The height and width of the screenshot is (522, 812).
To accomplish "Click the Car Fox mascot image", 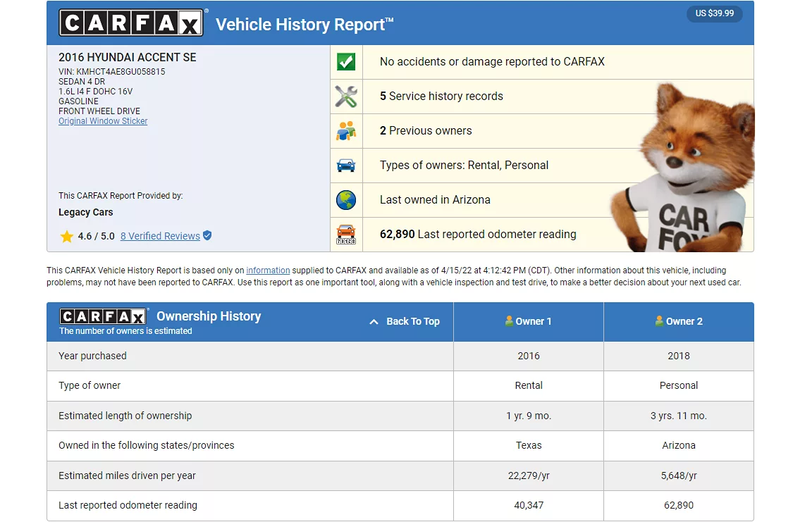I will (x=684, y=169).
